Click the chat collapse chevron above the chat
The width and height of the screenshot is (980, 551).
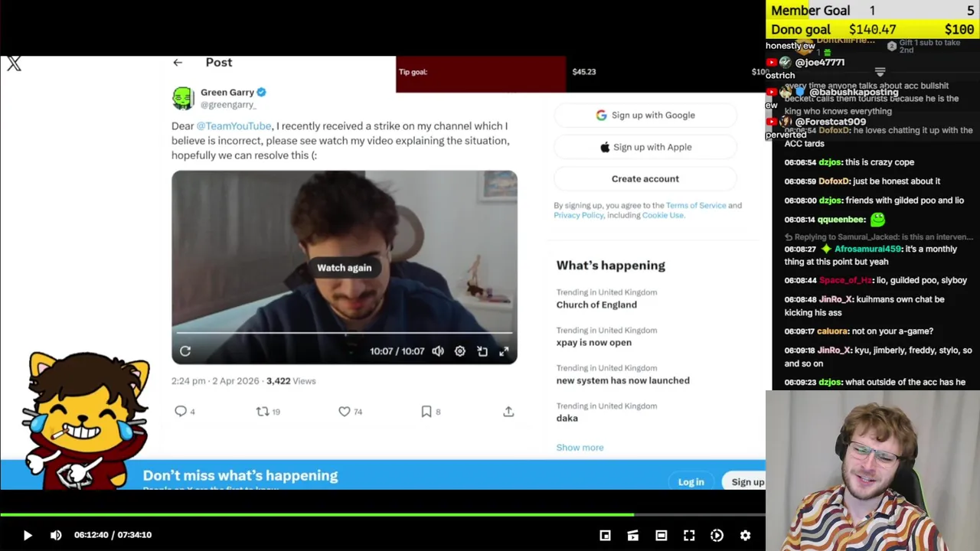tap(880, 73)
